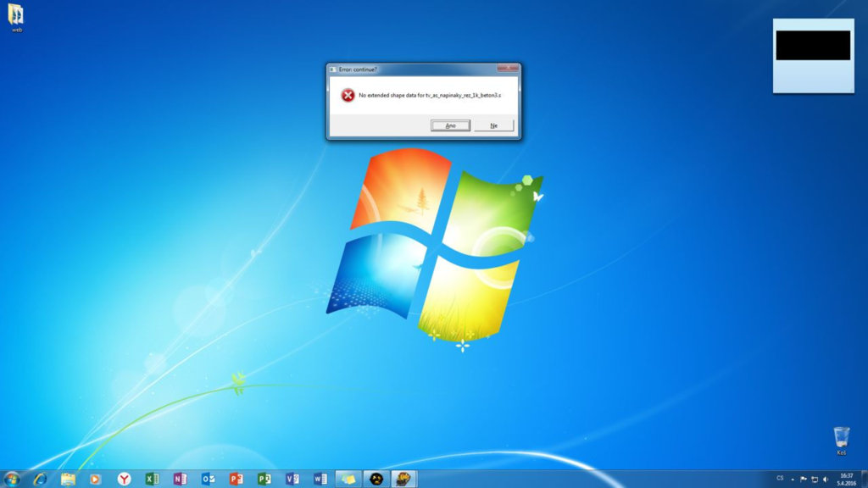Launch Windows Media Player from the taskbar
This screenshot has width=868, height=488.
95,479
